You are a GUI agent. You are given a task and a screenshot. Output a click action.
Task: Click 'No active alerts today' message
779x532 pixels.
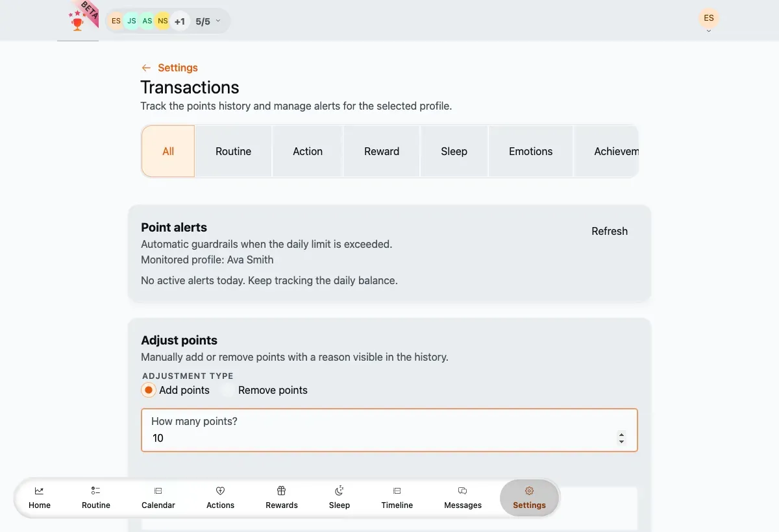(269, 280)
